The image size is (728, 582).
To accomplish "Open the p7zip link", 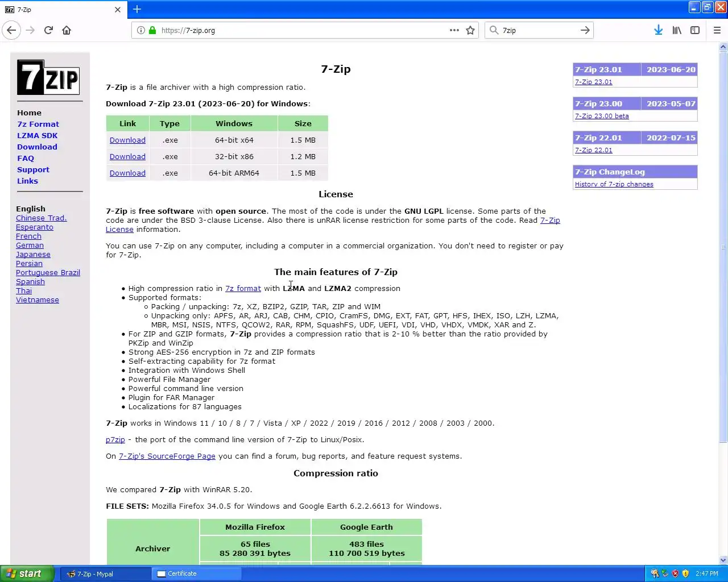I will 115,439.
